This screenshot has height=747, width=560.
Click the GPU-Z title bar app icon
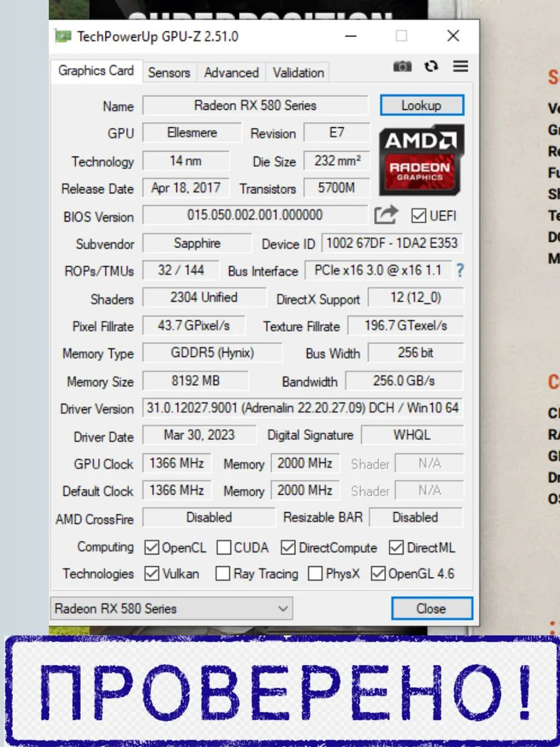[x=63, y=36]
